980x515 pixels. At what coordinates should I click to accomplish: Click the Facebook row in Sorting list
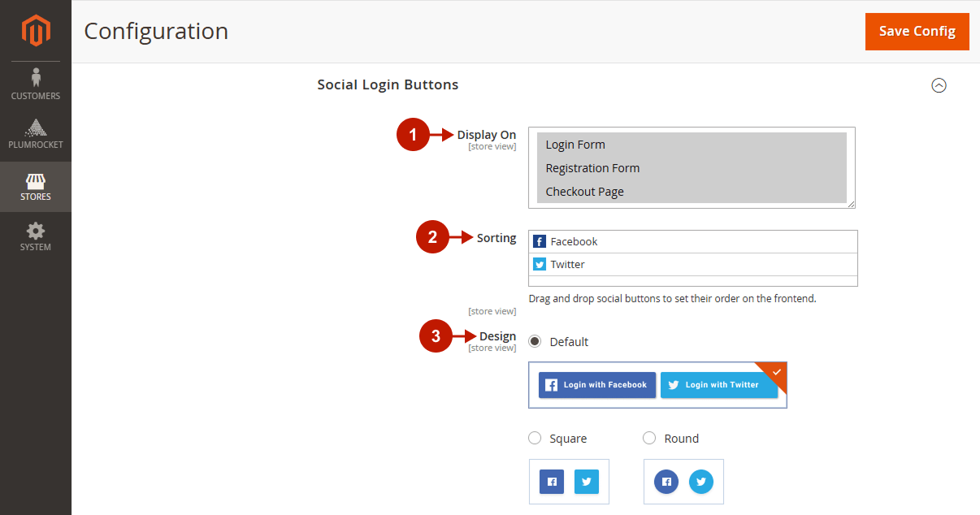[693, 241]
